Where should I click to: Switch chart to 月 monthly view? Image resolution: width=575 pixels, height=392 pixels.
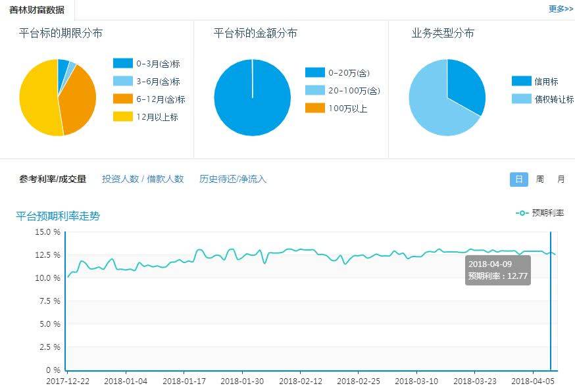point(560,178)
